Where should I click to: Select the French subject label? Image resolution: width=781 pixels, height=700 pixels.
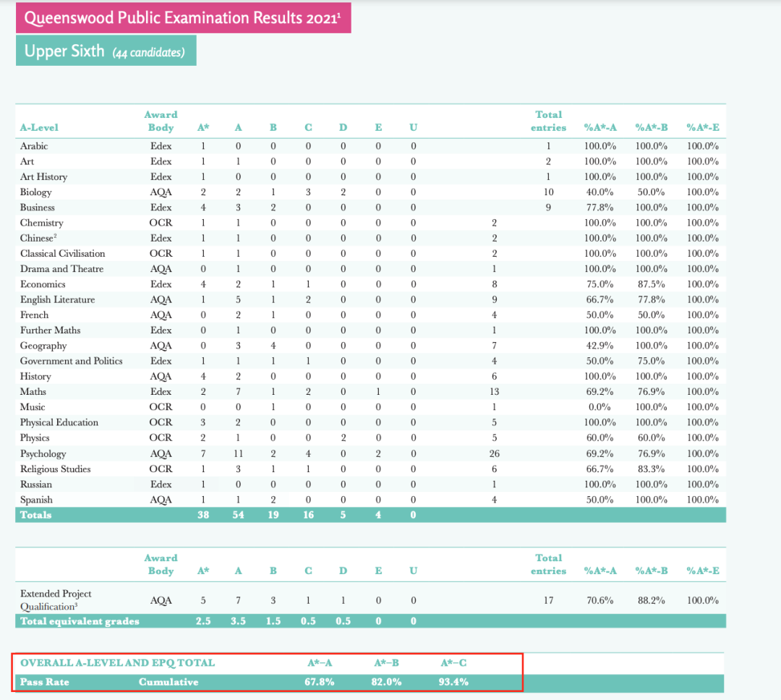click(35, 315)
